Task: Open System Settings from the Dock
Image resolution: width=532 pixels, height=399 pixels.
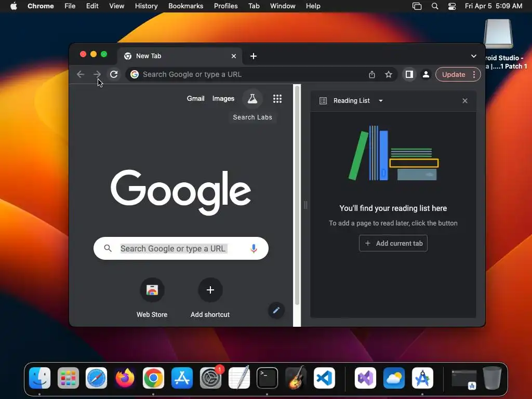Action: [211, 378]
